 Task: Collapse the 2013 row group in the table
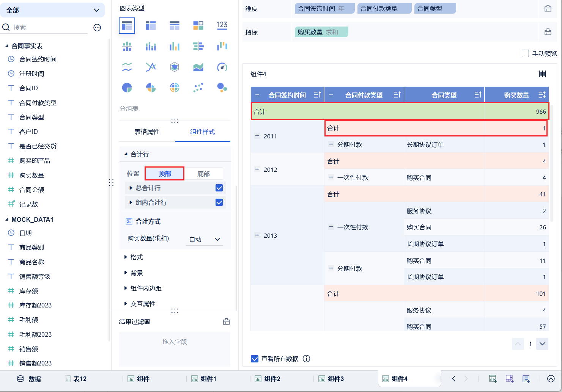(257, 235)
